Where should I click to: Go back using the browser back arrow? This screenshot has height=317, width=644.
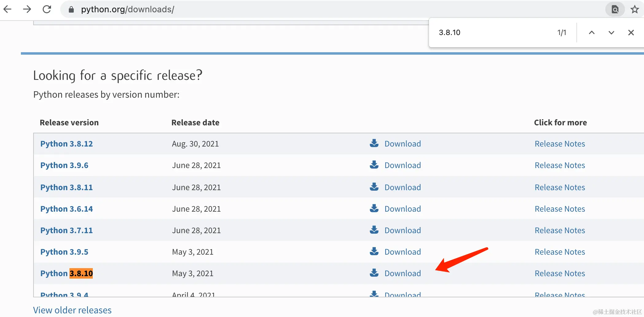pyautogui.click(x=7, y=9)
